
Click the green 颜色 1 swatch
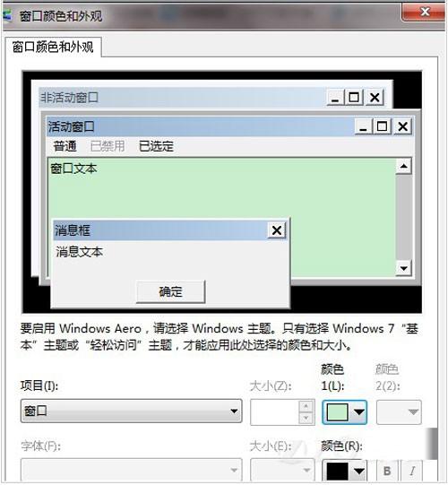pyautogui.click(x=337, y=412)
